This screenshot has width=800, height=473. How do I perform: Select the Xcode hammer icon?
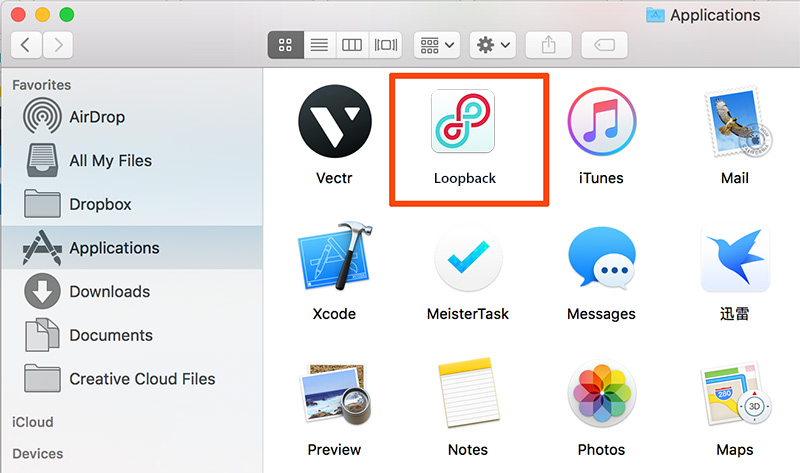pos(335,256)
